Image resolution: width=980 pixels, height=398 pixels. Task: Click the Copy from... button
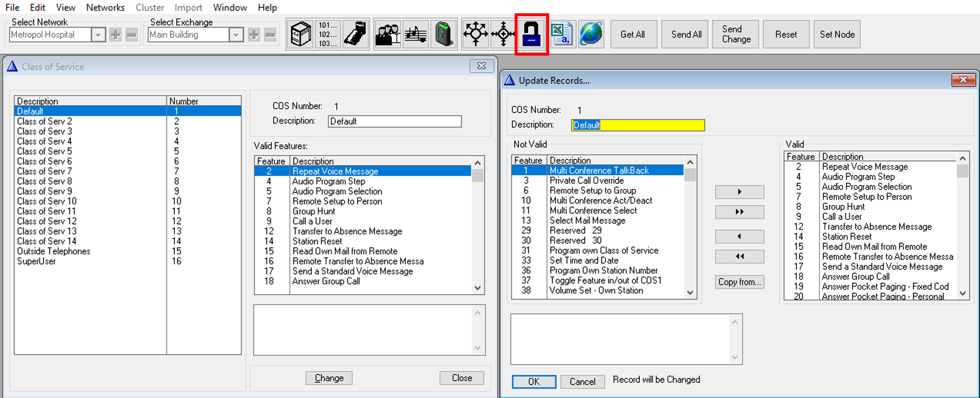point(740,282)
